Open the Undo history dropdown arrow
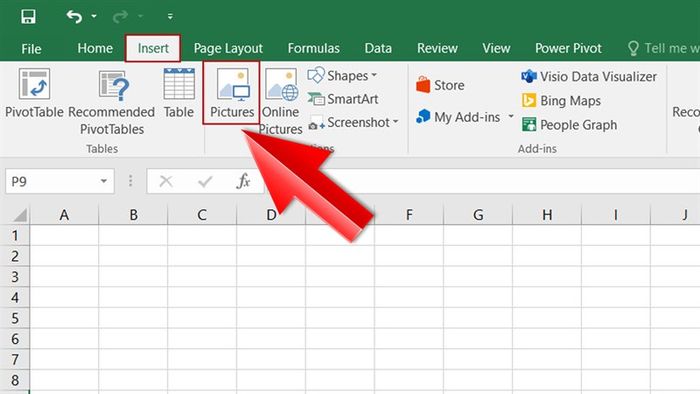 tap(94, 17)
